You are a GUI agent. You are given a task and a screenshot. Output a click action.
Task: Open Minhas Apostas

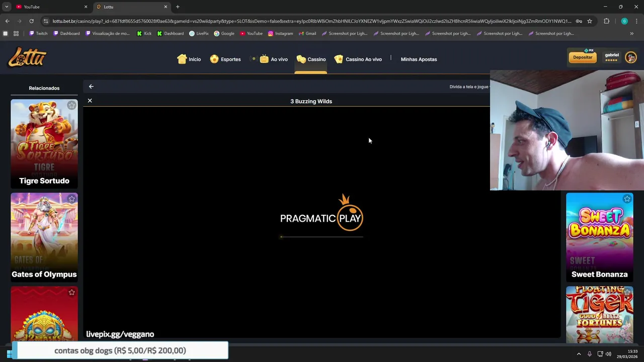[x=419, y=59]
